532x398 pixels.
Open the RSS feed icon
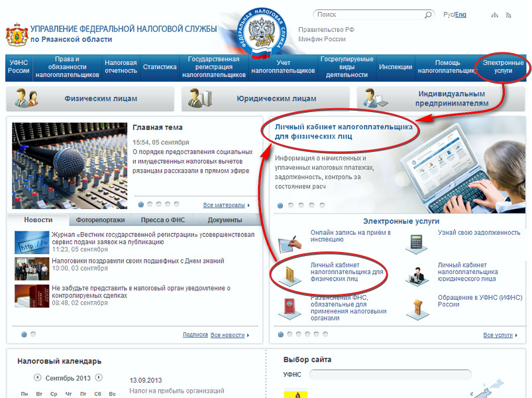(x=509, y=15)
